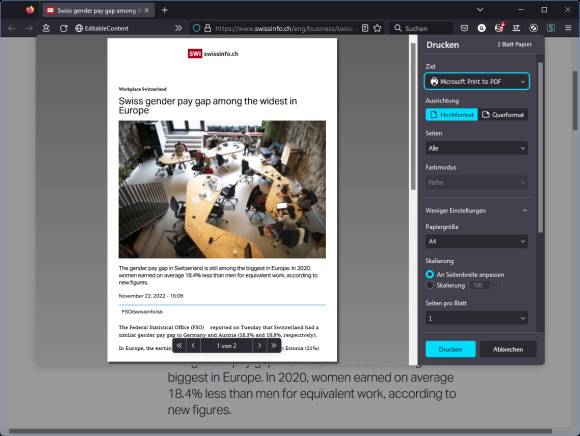Screen dimensions: 580x436
Task: Open the reader view icon in address bar
Action: pyautogui.click(x=365, y=28)
